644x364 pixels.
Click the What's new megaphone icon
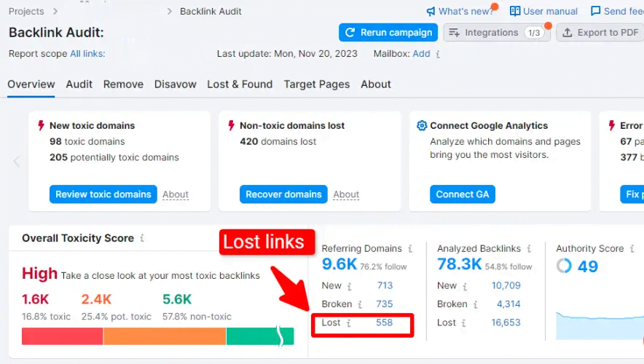click(x=431, y=12)
